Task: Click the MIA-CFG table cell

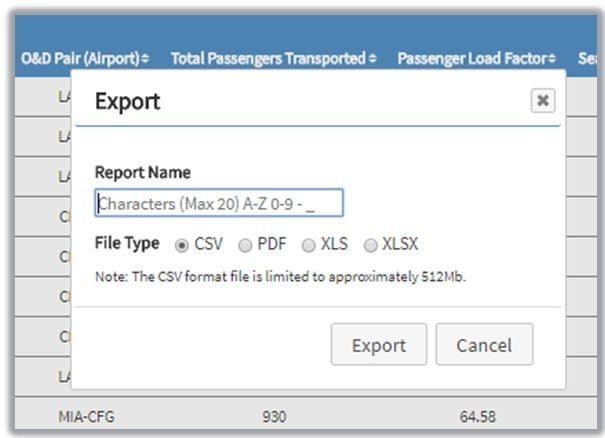Action: (x=86, y=415)
